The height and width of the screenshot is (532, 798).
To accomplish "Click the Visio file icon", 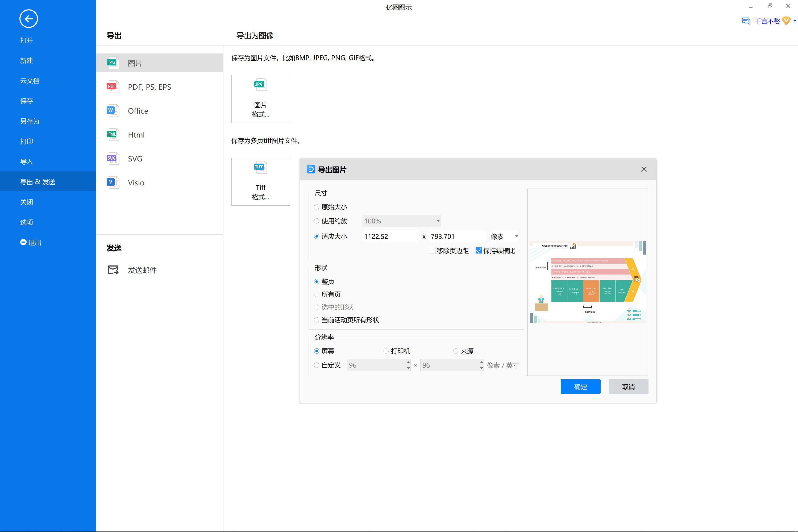I will click(x=113, y=182).
